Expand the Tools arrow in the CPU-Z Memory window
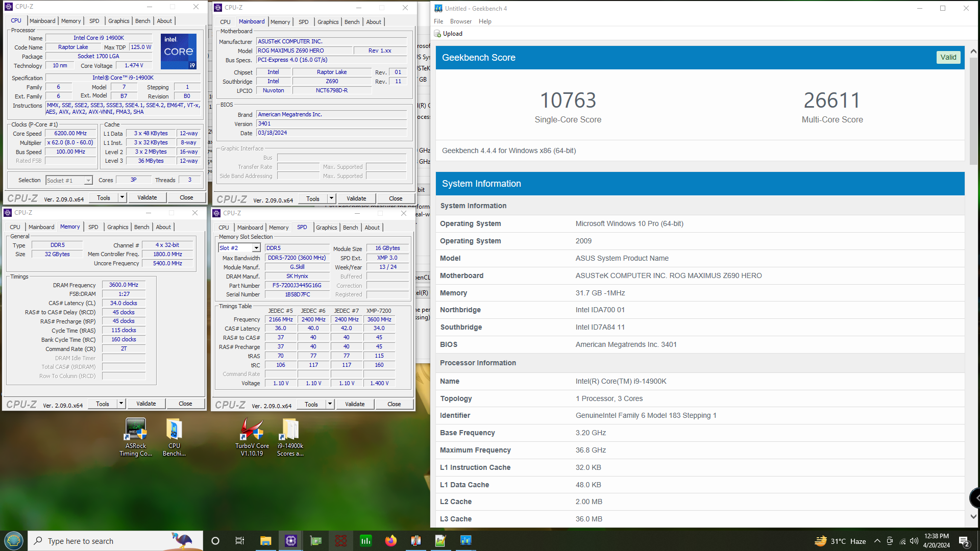This screenshot has width=980, height=551. point(121,404)
